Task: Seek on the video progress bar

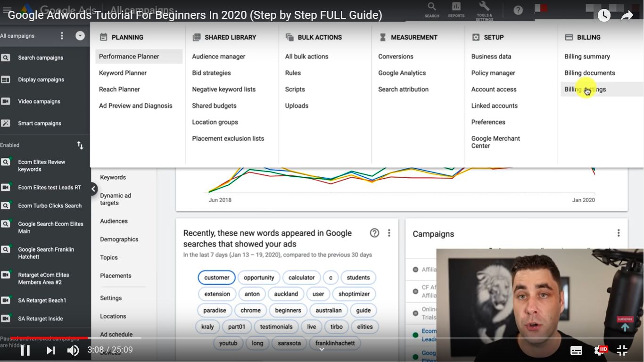Action: [x=322, y=338]
